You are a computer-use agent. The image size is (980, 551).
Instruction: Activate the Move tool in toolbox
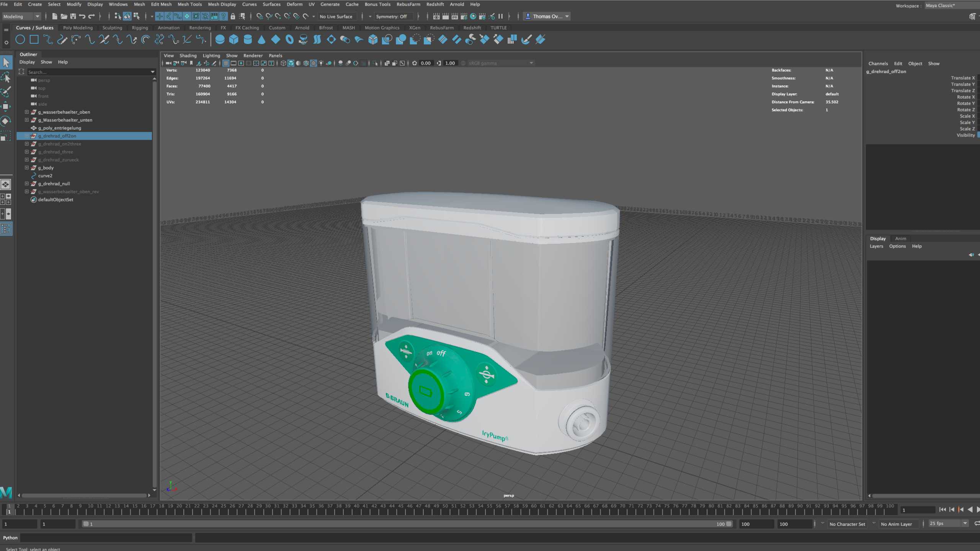pyautogui.click(x=6, y=107)
